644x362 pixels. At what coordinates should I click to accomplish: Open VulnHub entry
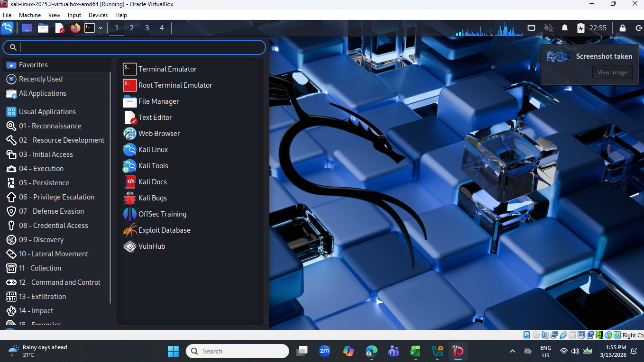coord(190,246)
